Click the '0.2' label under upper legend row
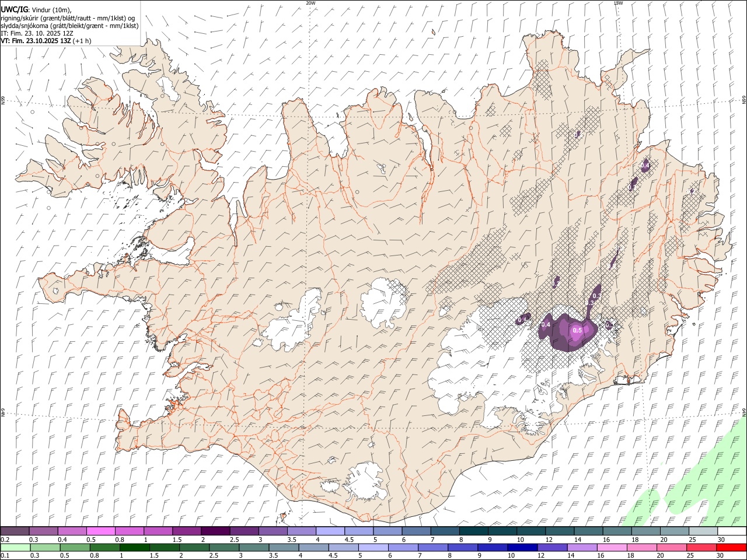747x560 pixels. [5, 540]
